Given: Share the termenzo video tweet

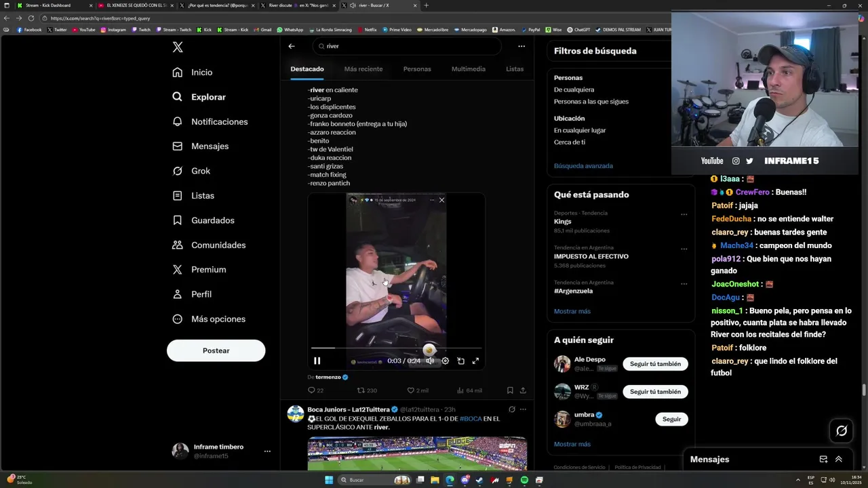Looking at the screenshot, I should [523, 390].
